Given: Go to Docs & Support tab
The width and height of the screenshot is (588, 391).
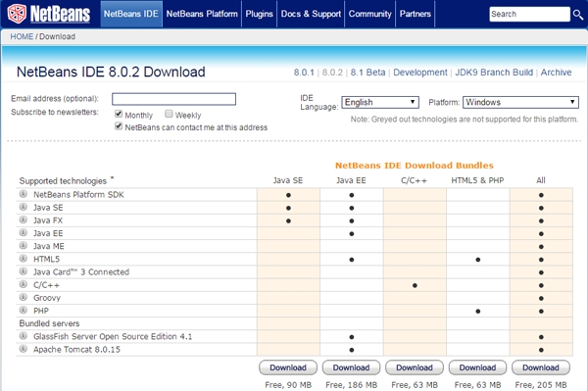Looking at the screenshot, I should point(311,14).
